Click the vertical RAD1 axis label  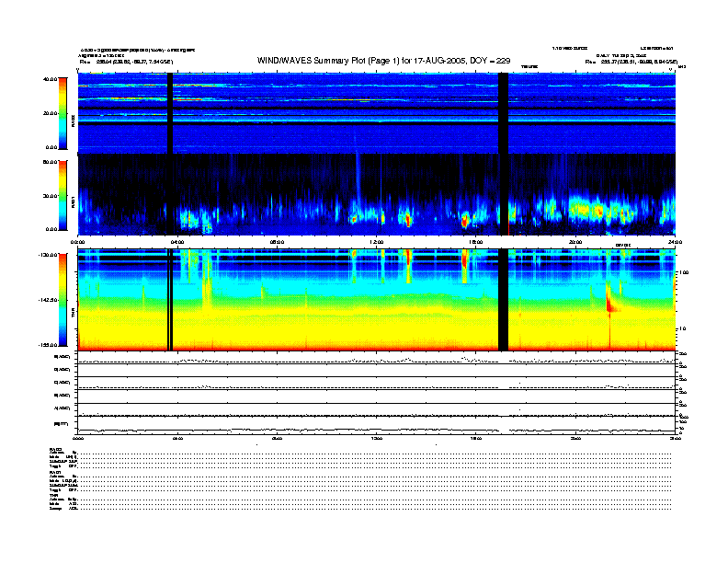coord(73,201)
